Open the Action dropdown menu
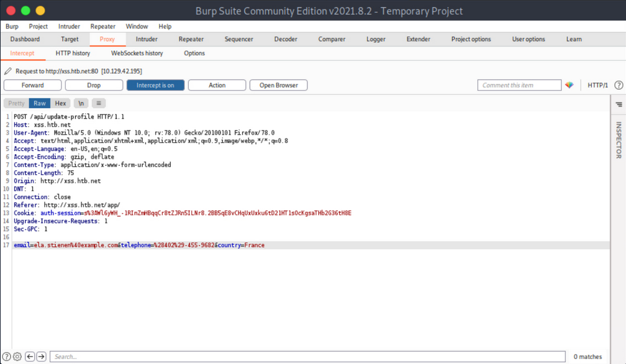Image resolution: width=626 pixels, height=364 pixels. coord(217,85)
